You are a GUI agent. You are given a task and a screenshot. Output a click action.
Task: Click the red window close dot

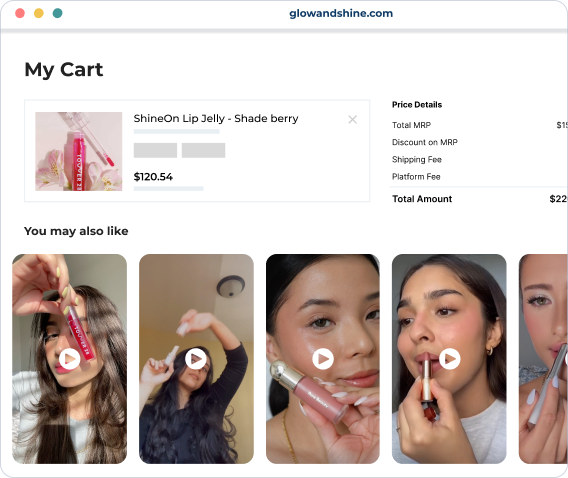[20, 13]
